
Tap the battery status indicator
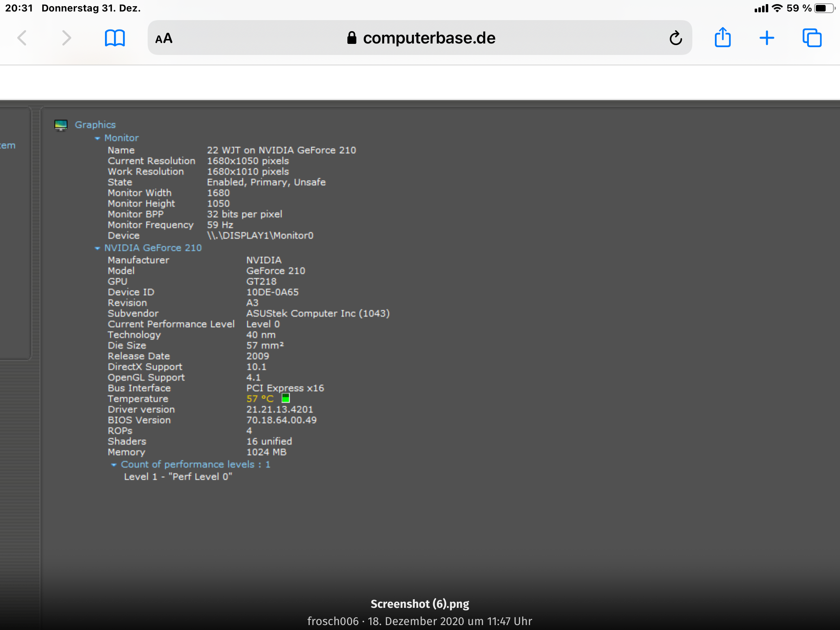click(x=824, y=8)
